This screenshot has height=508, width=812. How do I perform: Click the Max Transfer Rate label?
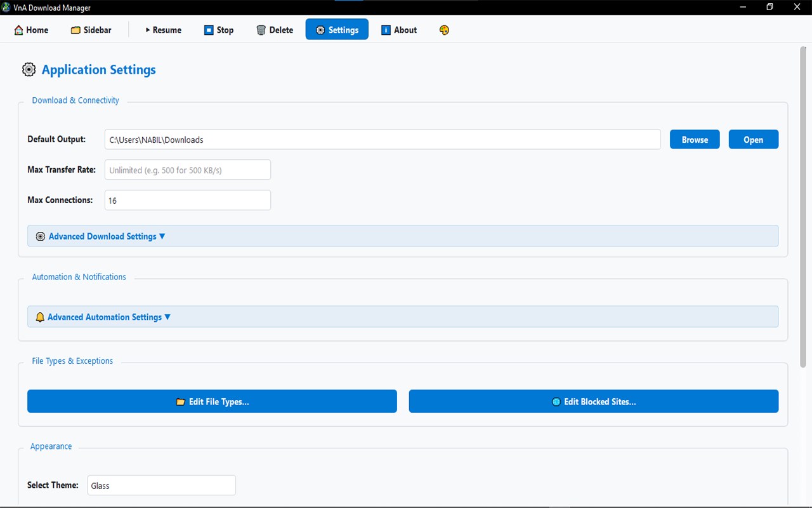pos(62,170)
